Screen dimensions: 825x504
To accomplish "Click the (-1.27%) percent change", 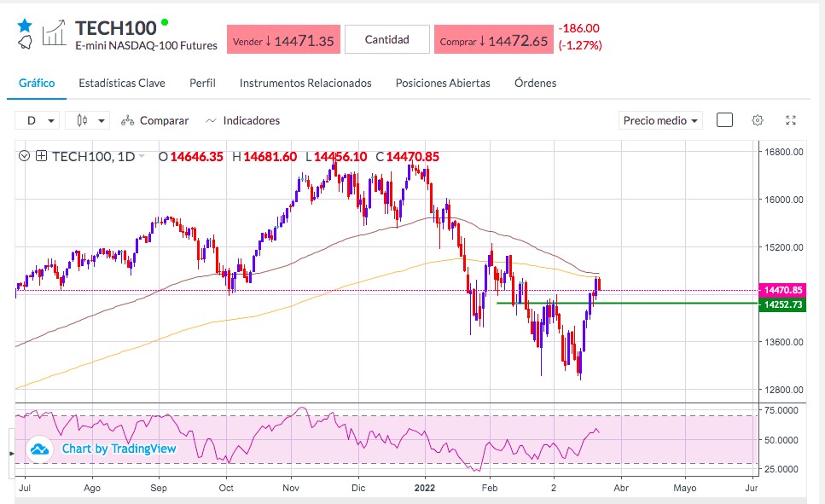I will pyautogui.click(x=580, y=45).
